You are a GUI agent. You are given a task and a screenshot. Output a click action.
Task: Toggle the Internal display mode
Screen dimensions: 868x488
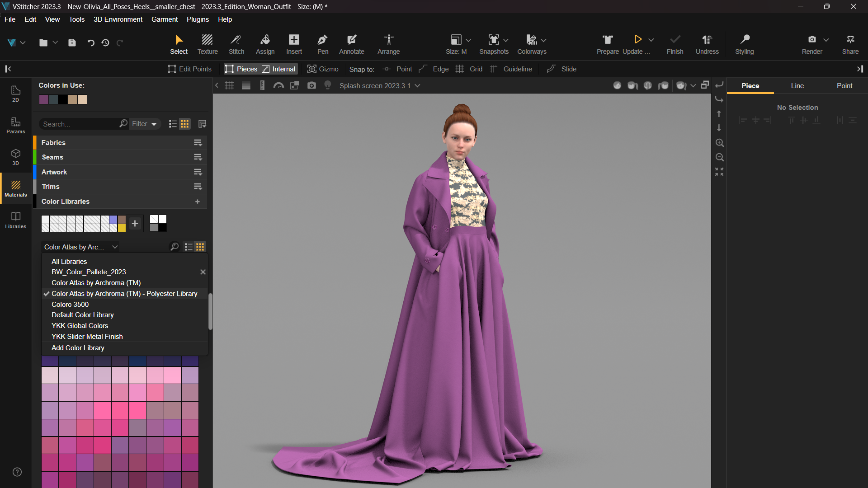pyautogui.click(x=279, y=69)
